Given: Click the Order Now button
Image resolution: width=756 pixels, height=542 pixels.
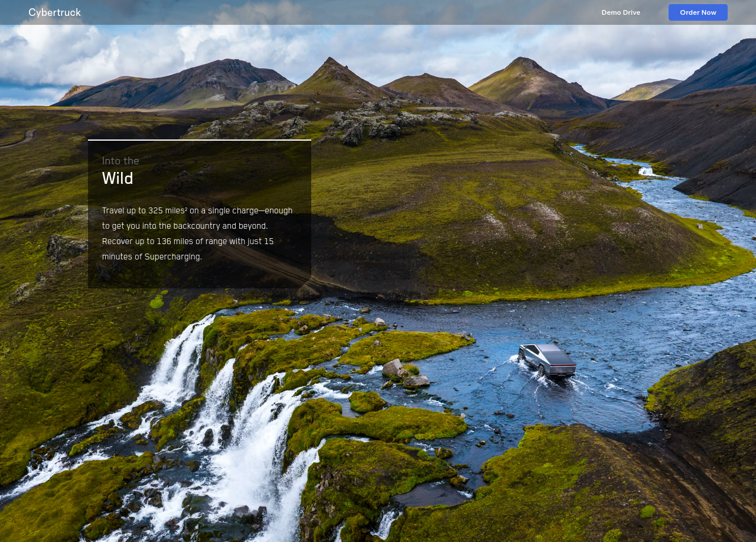Looking at the screenshot, I should tap(698, 11).
